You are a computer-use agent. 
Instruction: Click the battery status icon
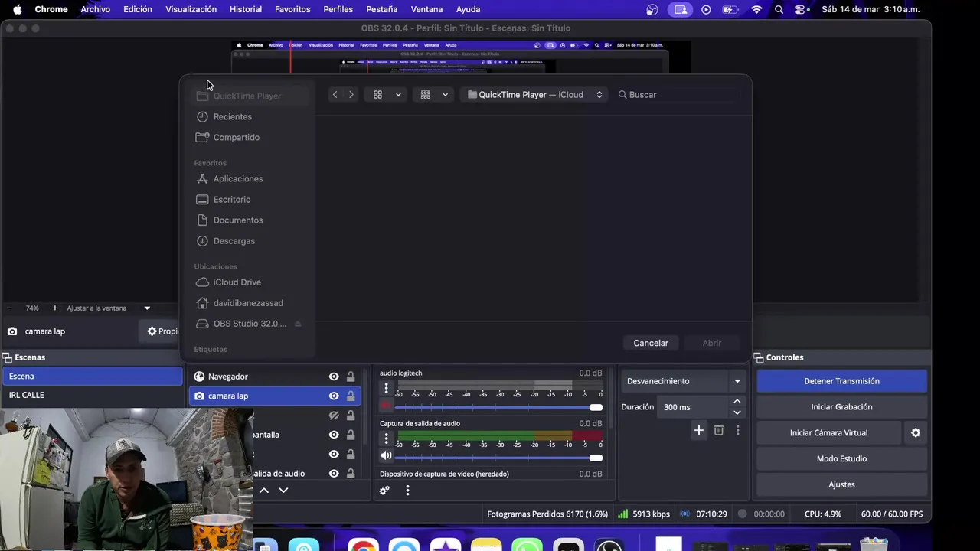[730, 9]
